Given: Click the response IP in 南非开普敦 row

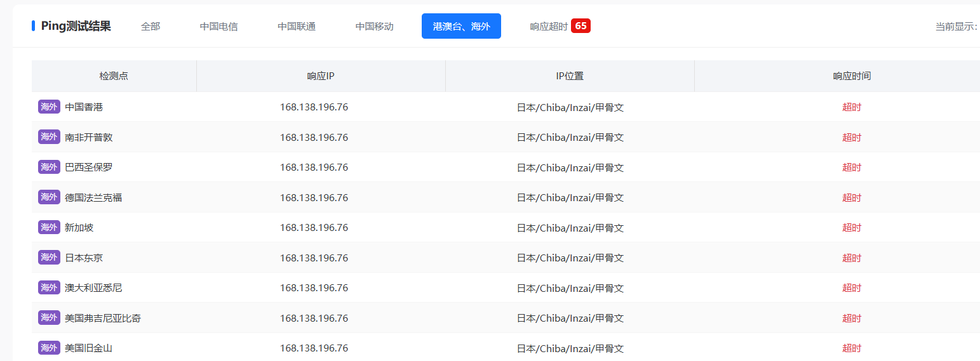Looking at the screenshot, I should (314, 137).
